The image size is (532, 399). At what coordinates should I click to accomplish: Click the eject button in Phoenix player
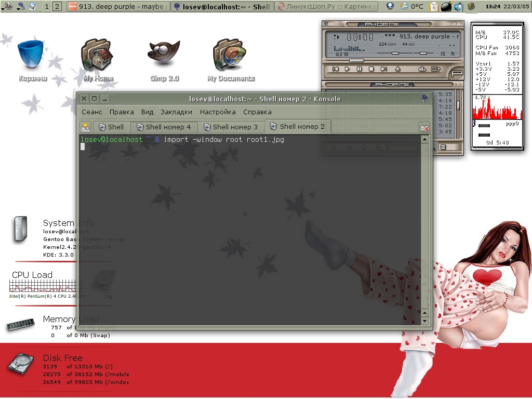tap(397, 69)
